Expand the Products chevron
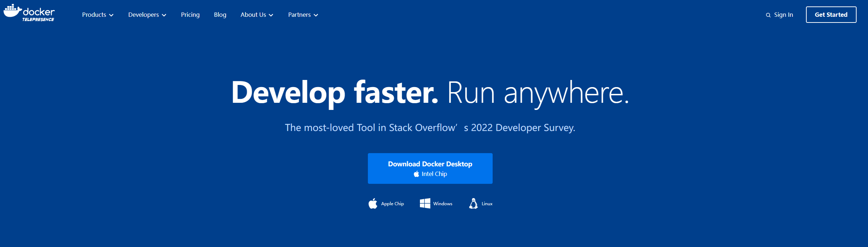Viewport: 868px width, 247px height. pos(111,15)
